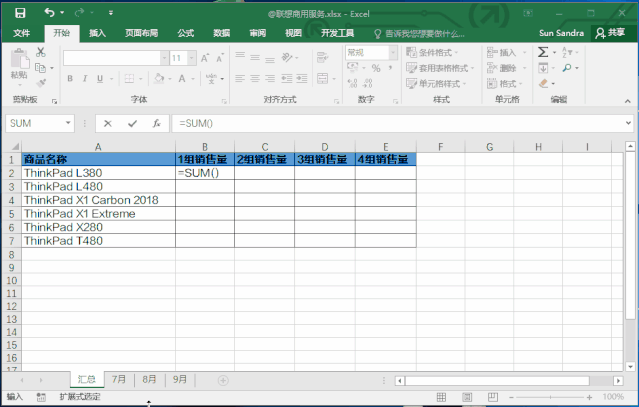Click the Paste clipboard icon

20,59
